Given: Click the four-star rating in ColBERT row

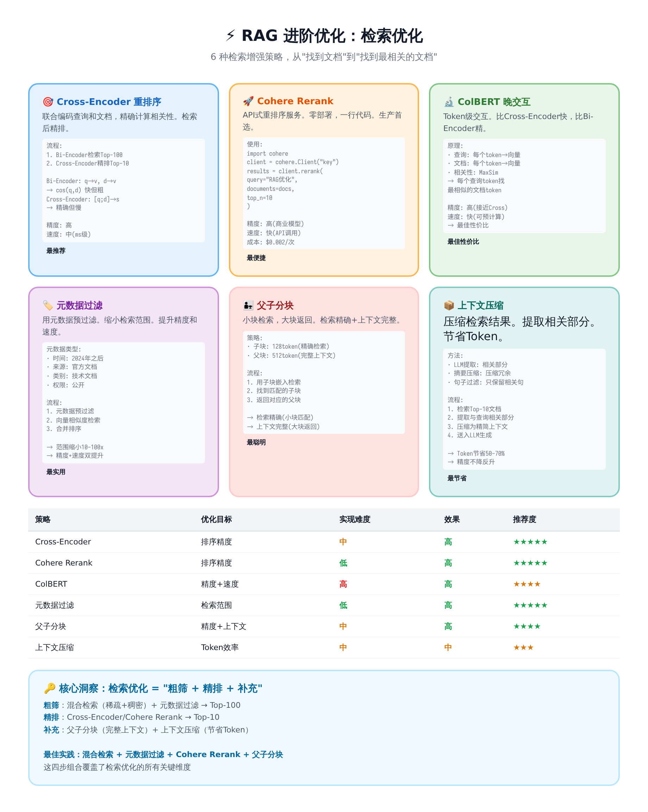Looking at the screenshot, I should click(527, 584).
